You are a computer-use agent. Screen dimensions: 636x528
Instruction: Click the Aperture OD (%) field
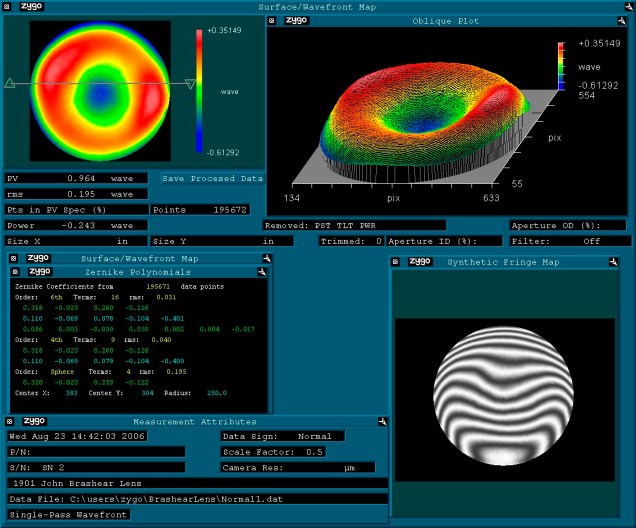coord(570,226)
